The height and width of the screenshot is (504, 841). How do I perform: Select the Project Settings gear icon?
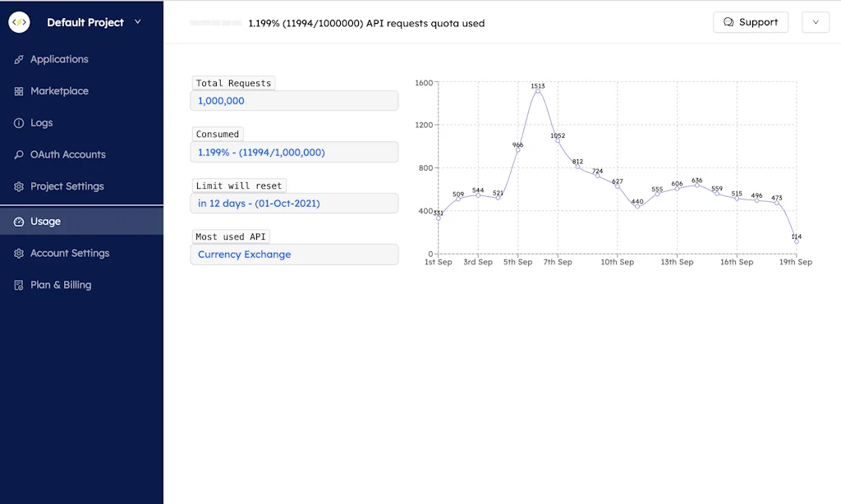point(20,186)
